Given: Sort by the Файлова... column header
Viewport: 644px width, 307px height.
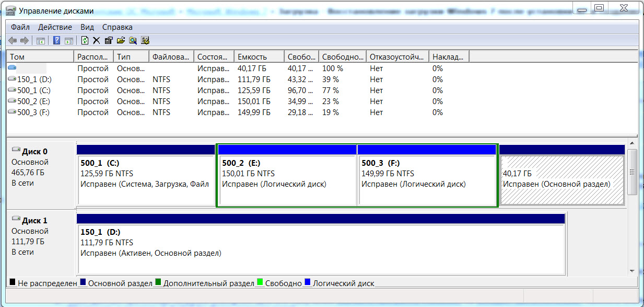Looking at the screenshot, I should click(171, 56).
